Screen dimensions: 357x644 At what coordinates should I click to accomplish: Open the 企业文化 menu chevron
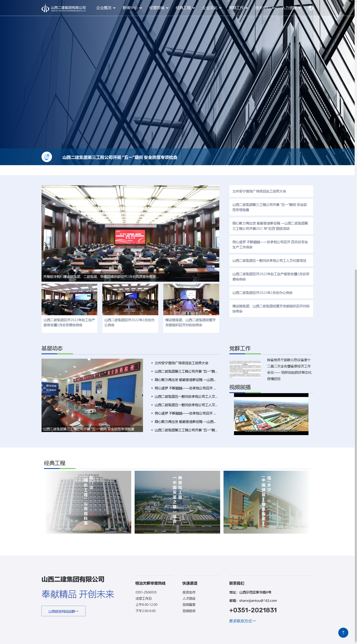pos(220,8)
